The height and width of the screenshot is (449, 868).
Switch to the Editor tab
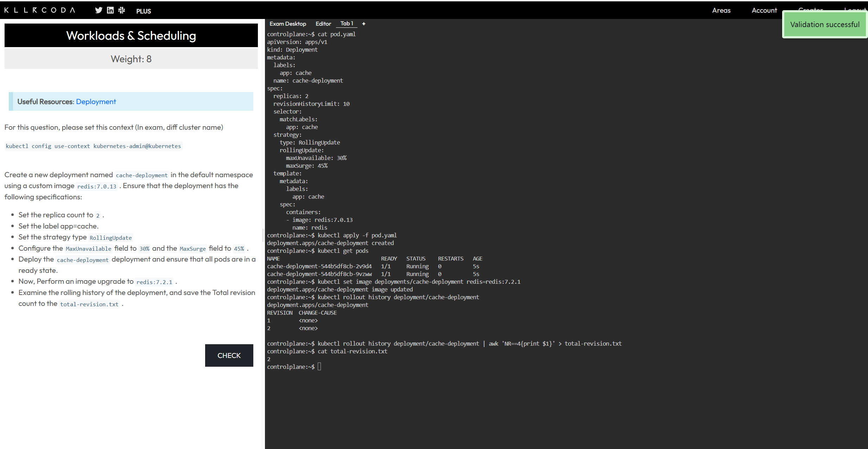pyautogui.click(x=323, y=24)
